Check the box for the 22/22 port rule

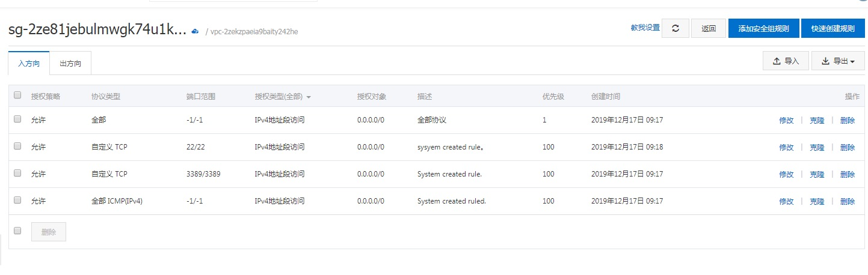pyautogui.click(x=17, y=146)
